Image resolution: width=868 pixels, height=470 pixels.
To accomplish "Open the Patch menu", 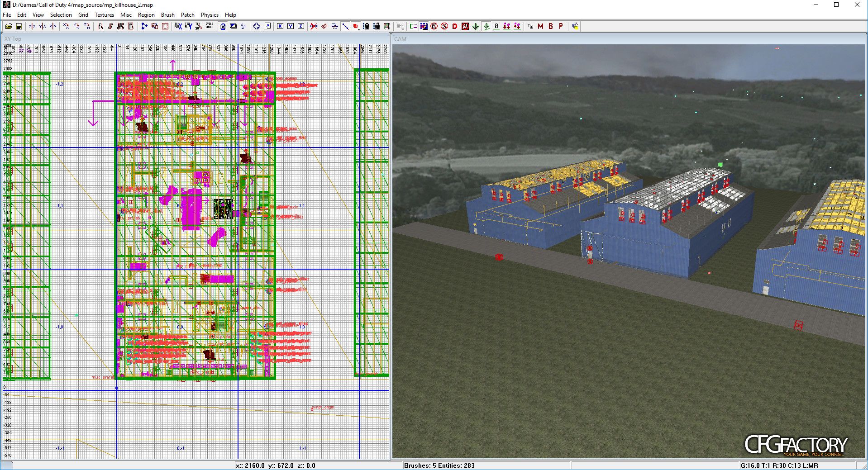I will pos(188,14).
